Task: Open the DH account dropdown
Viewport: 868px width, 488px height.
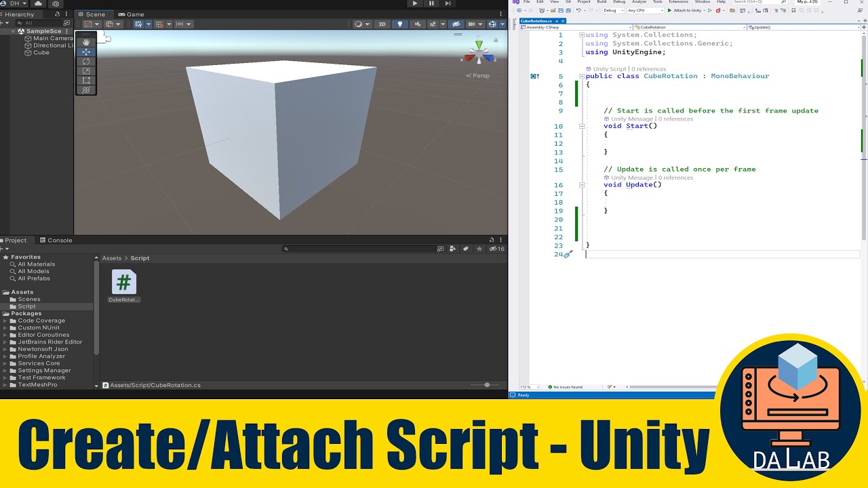Action: pos(14,3)
